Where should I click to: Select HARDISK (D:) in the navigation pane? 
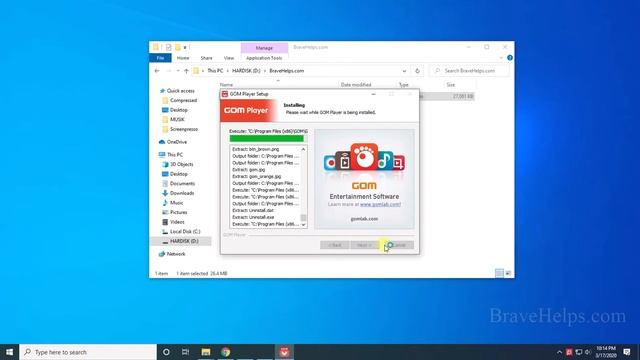(x=184, y=241)
